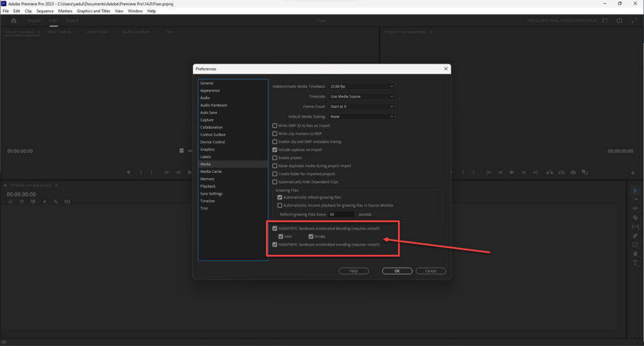
Task: Click Go to In in the Source monitor
Action: click(167, 172)
